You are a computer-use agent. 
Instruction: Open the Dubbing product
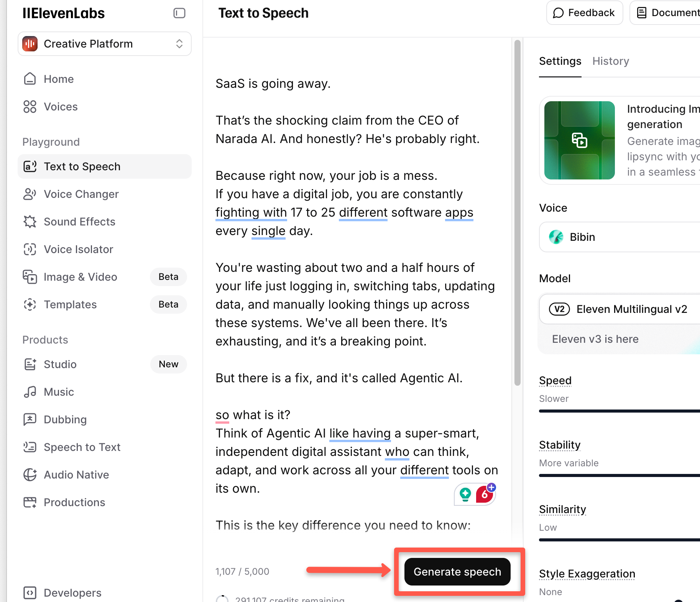(x=65, y=419)
